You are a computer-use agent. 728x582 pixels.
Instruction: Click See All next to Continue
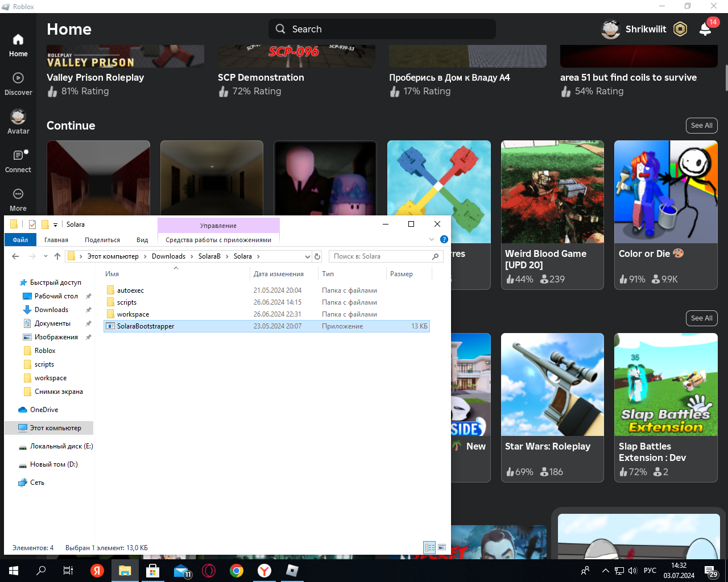pos(702,126)
